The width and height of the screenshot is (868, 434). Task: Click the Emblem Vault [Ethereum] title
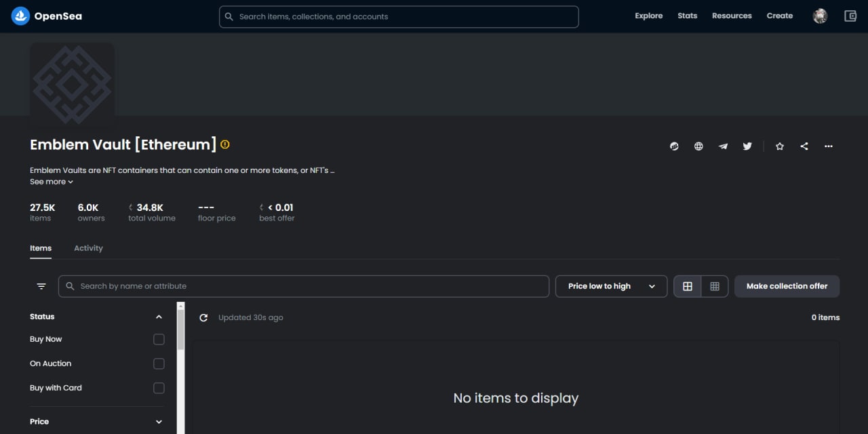(123, 144)
